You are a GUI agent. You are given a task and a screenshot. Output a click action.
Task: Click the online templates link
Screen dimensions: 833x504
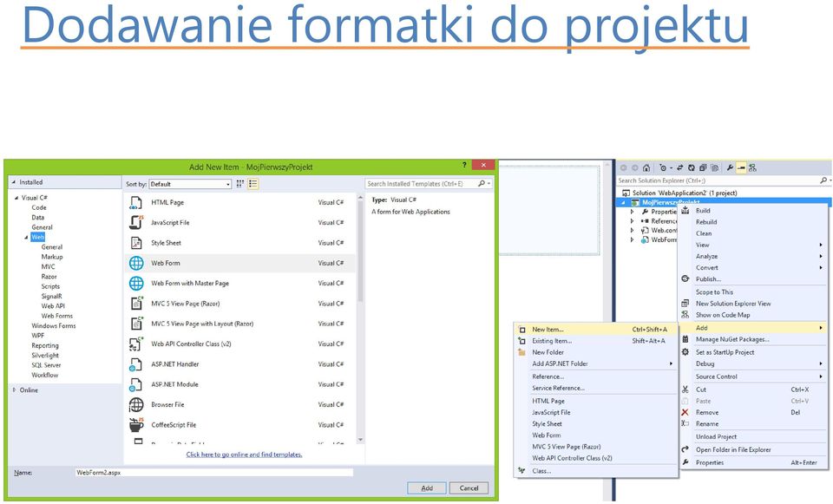pyautogui.click(x=245, y=455)
